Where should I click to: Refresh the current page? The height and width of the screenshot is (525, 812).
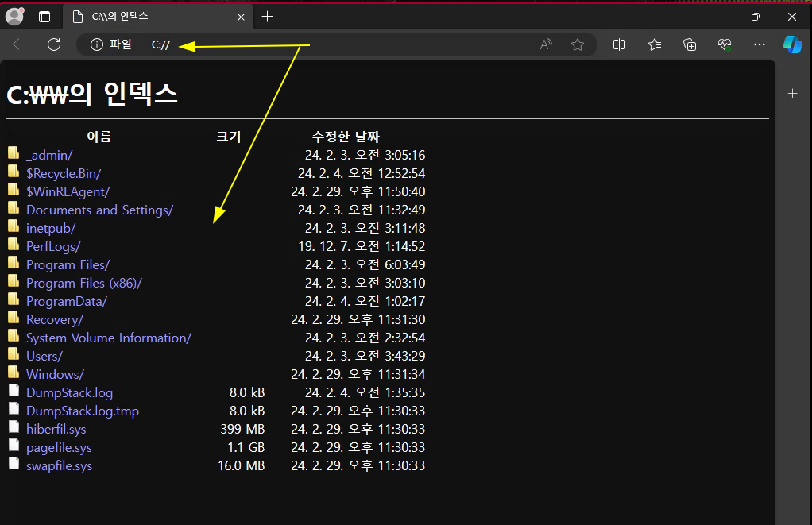(54, 44)
